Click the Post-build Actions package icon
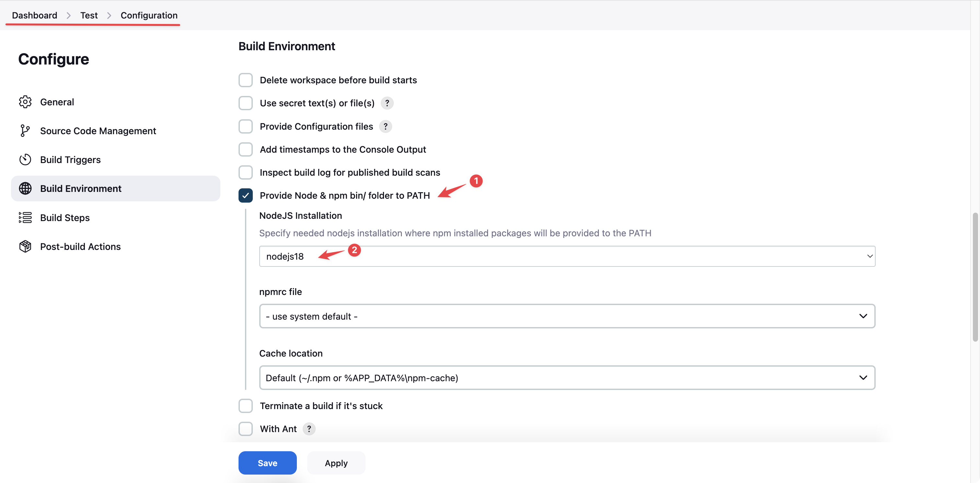Screen dimensions: 980x483 click(25, 246)
